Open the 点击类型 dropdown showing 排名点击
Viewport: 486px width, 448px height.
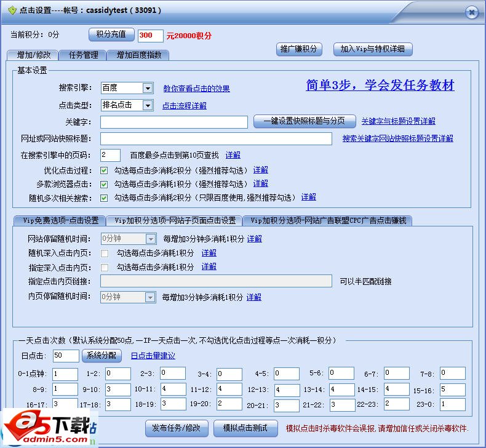pos(127,105)
